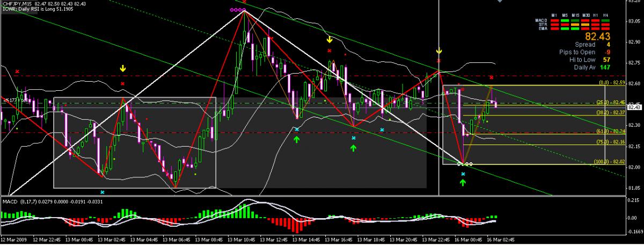Click the large orange 82.43 price readout
This screenshot has width=644, height=245.
click(x=597, y=36)
